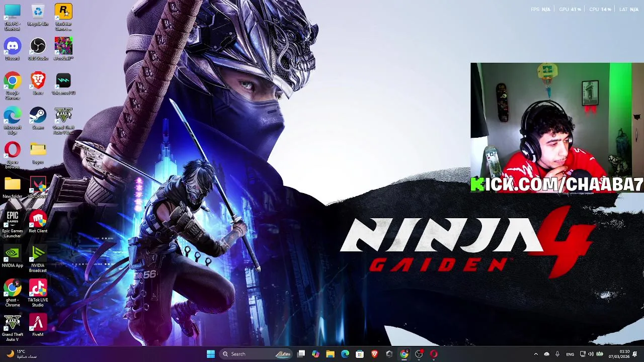Open NVIDIA App desktop shortcut

point(13,257)
